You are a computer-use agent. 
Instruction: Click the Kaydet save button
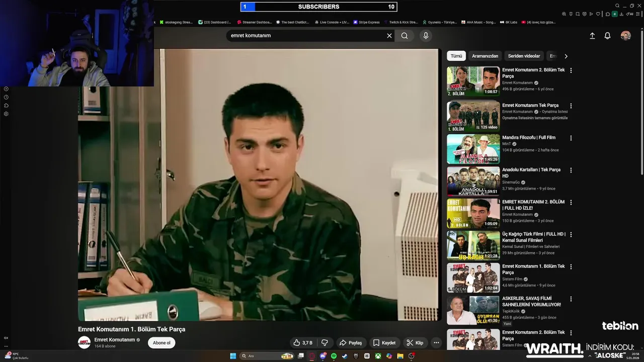click(x=384, y=343)
